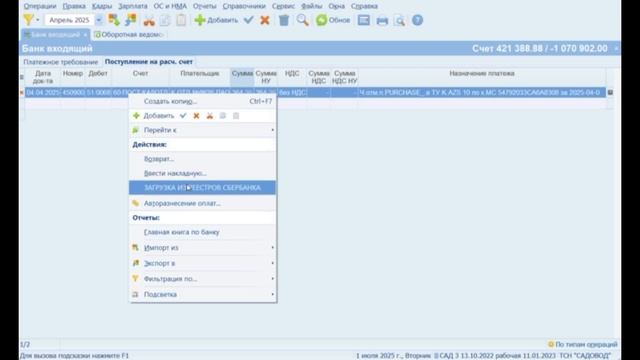This screenshot has width=640, height=360.
Task: Click the trash bin delete icon
Action: pyautogui.click(x=284, y=20)
